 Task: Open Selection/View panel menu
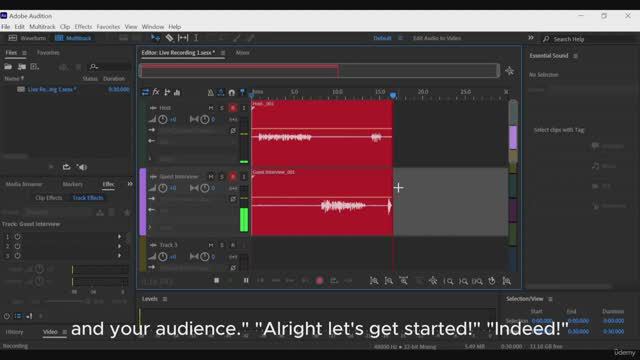550,299
